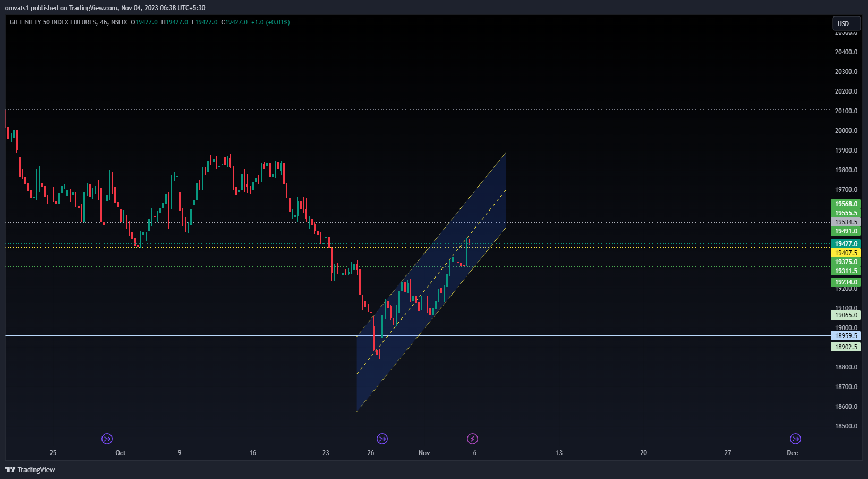Click the close value C19427.0 in legend

pyautogui.click(x=234, y=22)
